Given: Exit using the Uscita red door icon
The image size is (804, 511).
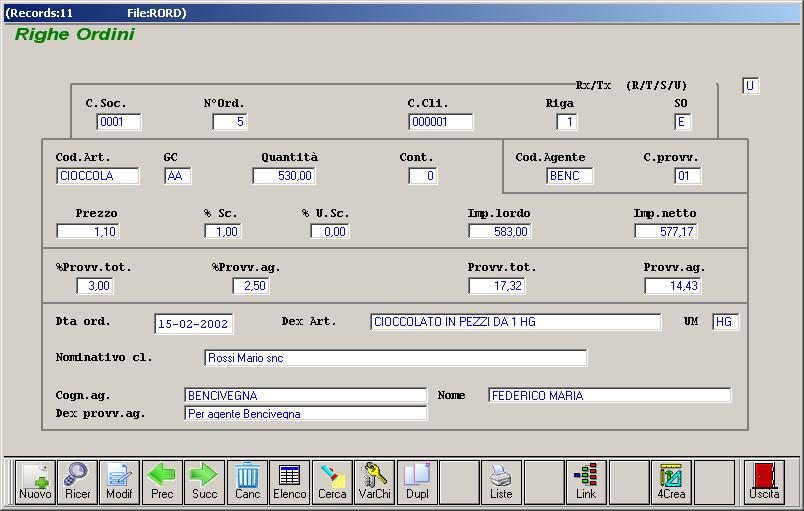Looking at the screenshot, I should point(764,482).
